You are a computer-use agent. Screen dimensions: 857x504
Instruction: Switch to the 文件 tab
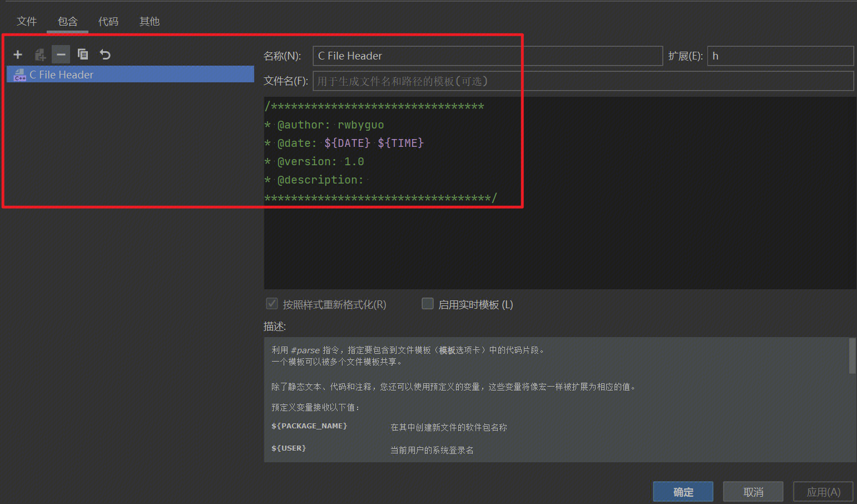pyautogui.click(x=26, y=21)
